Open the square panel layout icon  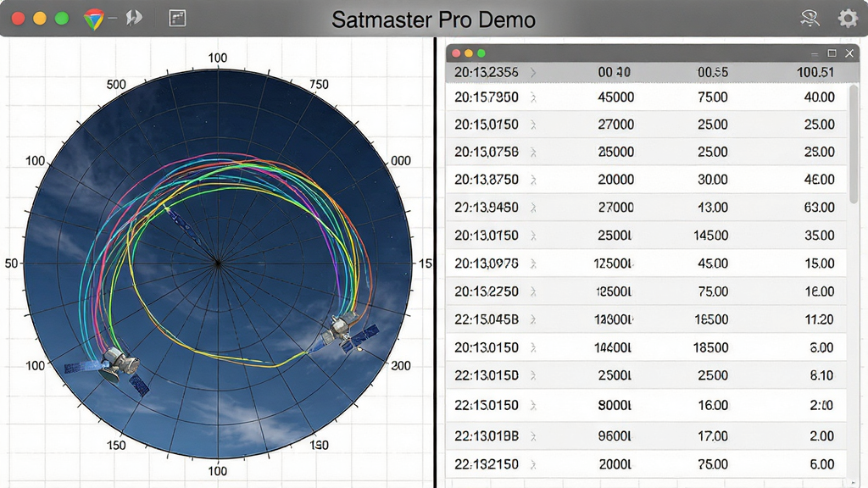[x=177, y=19]
